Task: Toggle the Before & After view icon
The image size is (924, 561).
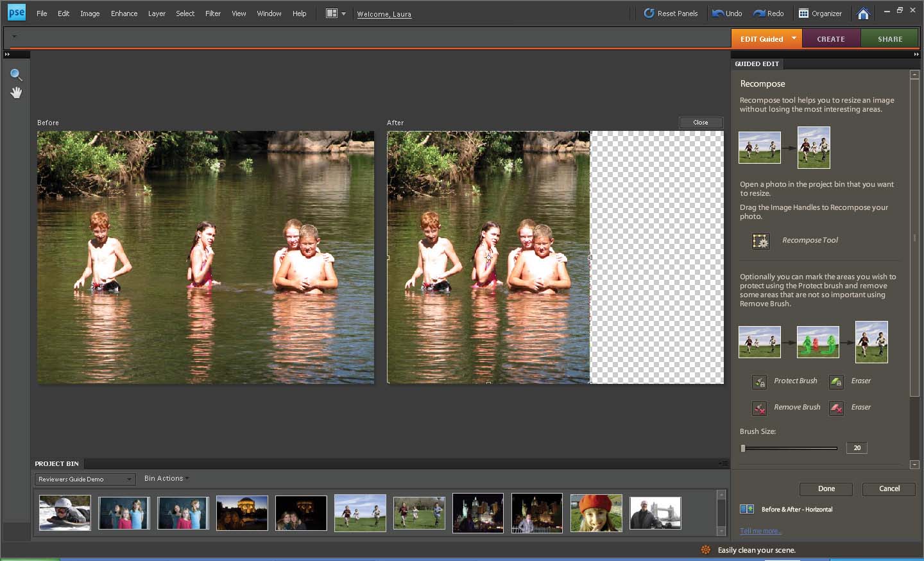Action: click(747, 509)
